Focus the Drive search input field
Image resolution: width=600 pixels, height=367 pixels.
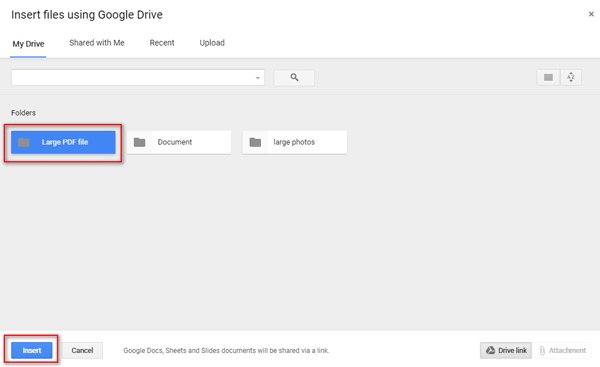pyautogui.click(x=138, y=78)
